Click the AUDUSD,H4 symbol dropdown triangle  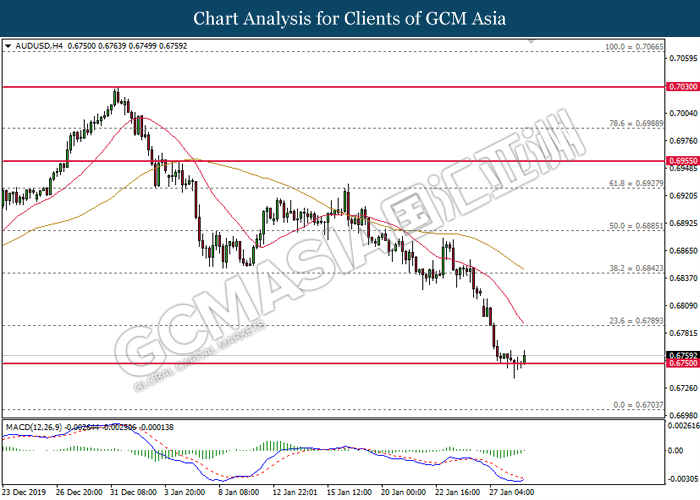[8, 46]
